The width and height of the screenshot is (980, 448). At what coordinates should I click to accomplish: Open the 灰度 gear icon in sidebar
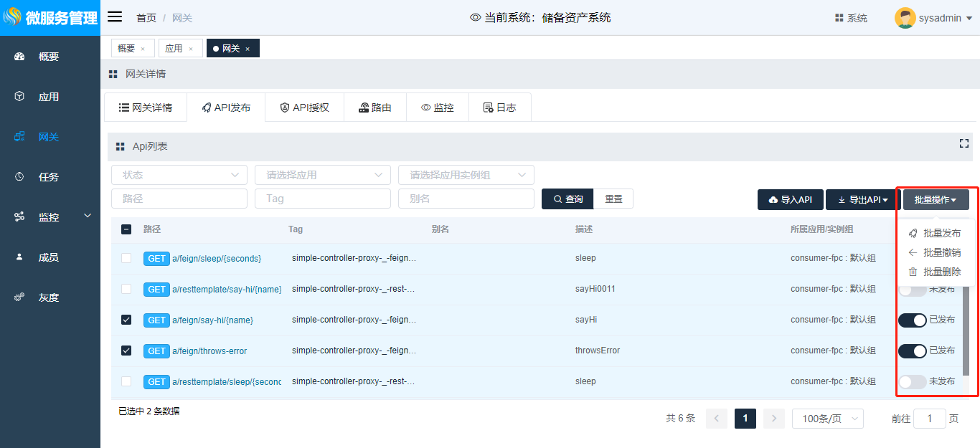pos(20,297)
